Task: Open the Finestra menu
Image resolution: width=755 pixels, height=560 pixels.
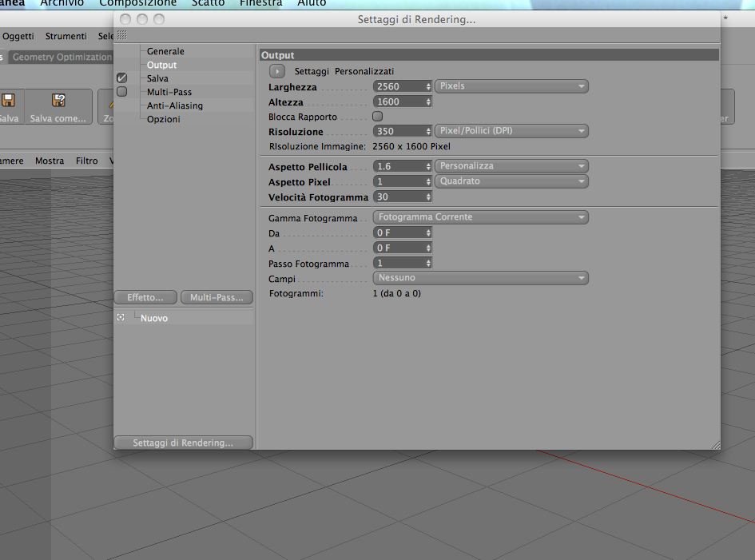Action: (x=260, y=3)
